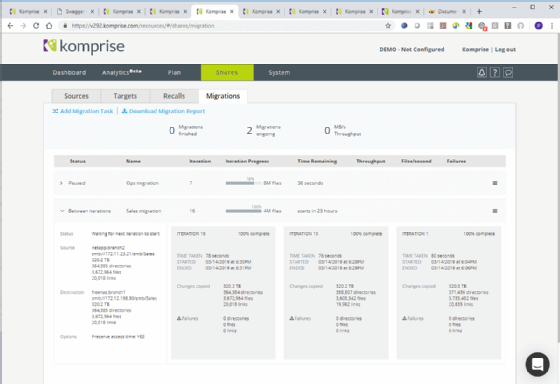Viewport: 560px width, 384px height.
Task: Click 'DEMO - Not Configured' text
Action: pyautogui.click(x=411, y=49)
